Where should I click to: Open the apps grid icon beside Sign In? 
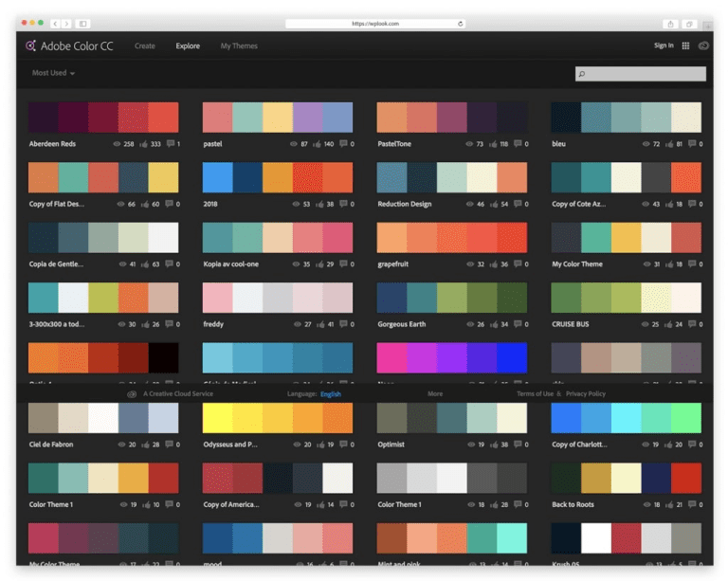(x=685, y=45)
